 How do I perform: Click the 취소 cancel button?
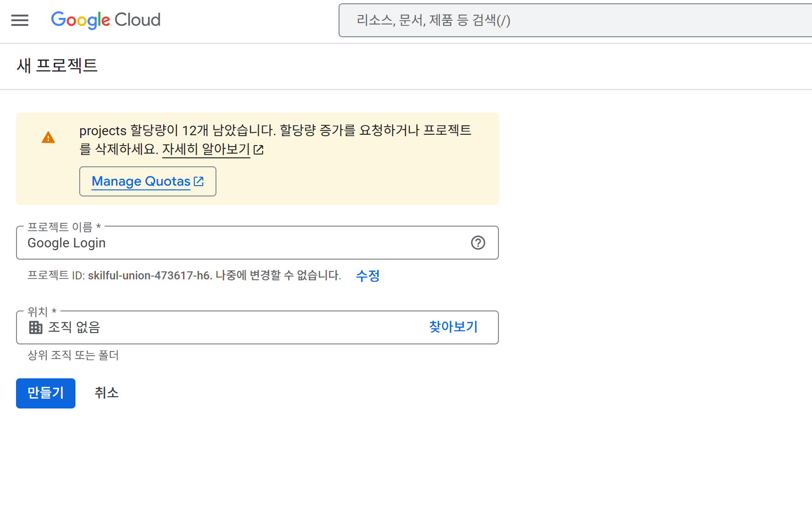click(x=106, y=393)
